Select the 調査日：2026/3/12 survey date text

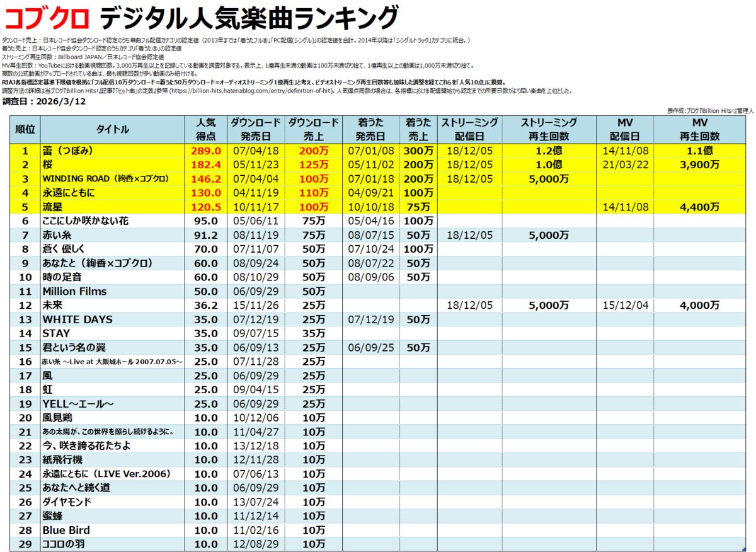click(x=43, y=101)
